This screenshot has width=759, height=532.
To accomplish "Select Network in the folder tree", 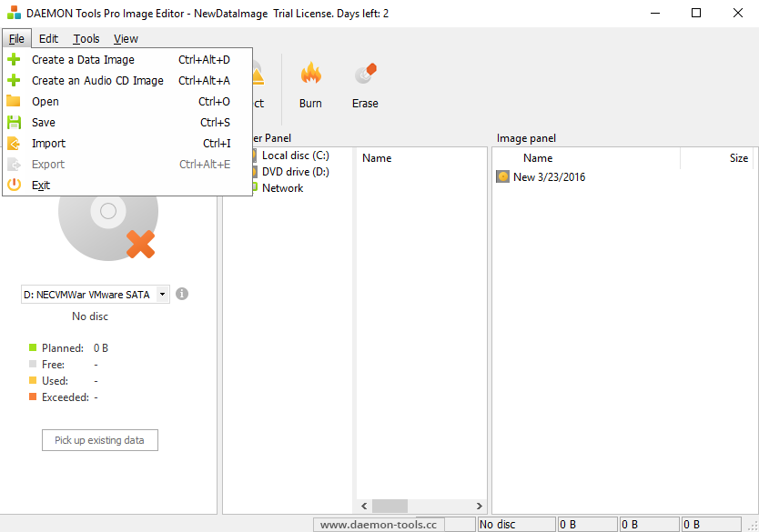I will coord(282,188).
